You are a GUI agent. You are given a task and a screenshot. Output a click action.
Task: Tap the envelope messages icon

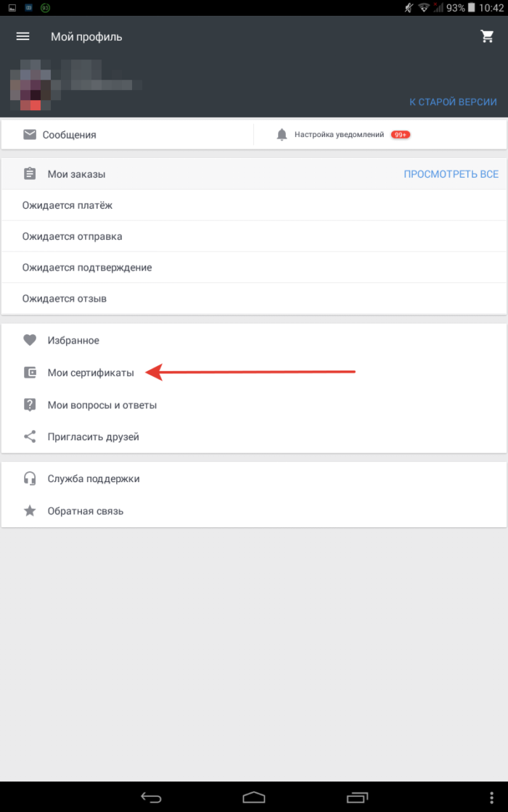(30, 134)
